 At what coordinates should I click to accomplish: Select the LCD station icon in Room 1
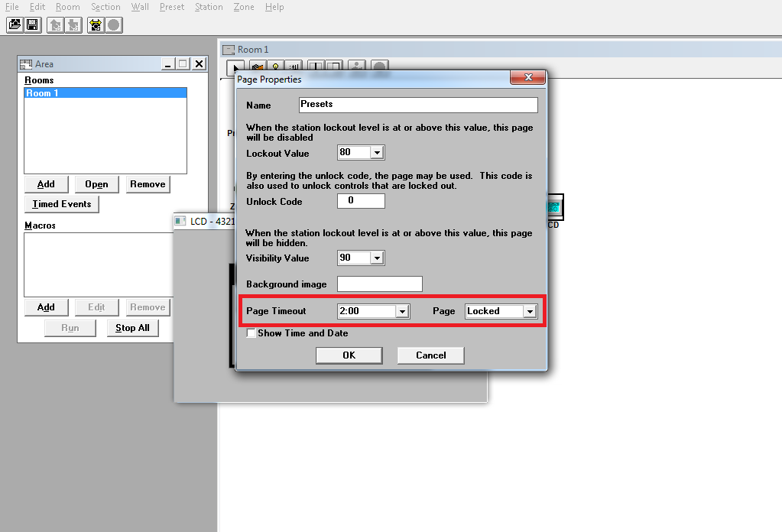[554, 208]
